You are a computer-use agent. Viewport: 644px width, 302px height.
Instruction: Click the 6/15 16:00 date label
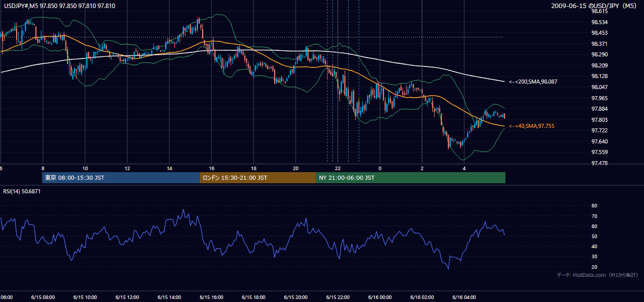pos(212,297)
